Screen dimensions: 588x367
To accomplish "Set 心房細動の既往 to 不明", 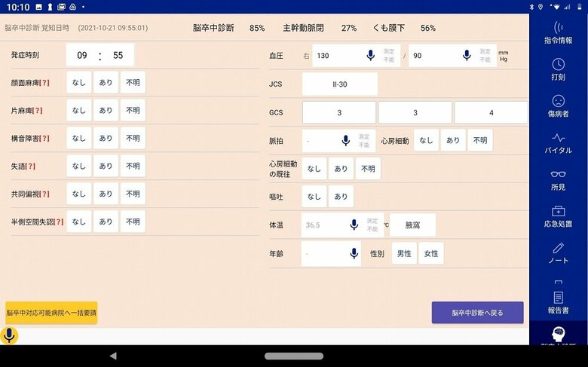I will (x=368, y=169).
